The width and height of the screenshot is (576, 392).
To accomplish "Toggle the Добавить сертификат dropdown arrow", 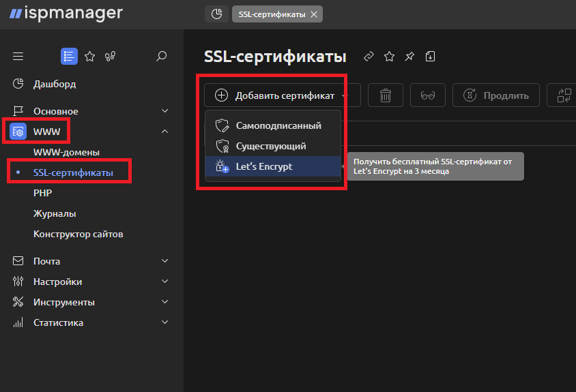I will 344,95.
